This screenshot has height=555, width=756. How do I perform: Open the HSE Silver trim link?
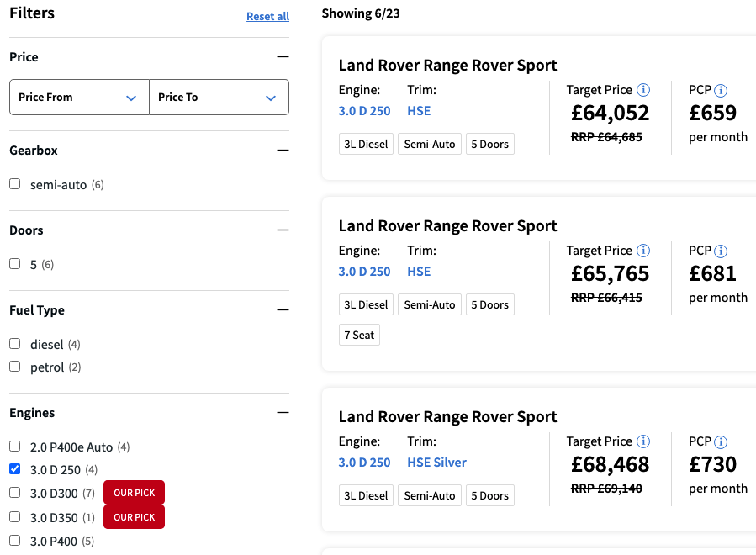coord(436,462)
